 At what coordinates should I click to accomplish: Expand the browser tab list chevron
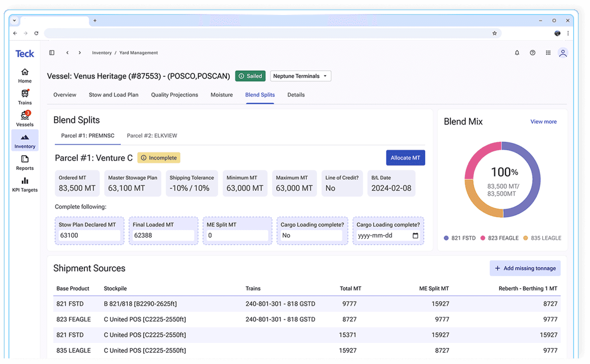(x=15, y=21)
